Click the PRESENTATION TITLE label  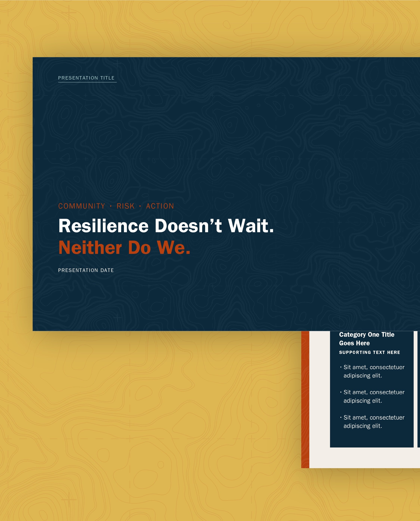86,78
